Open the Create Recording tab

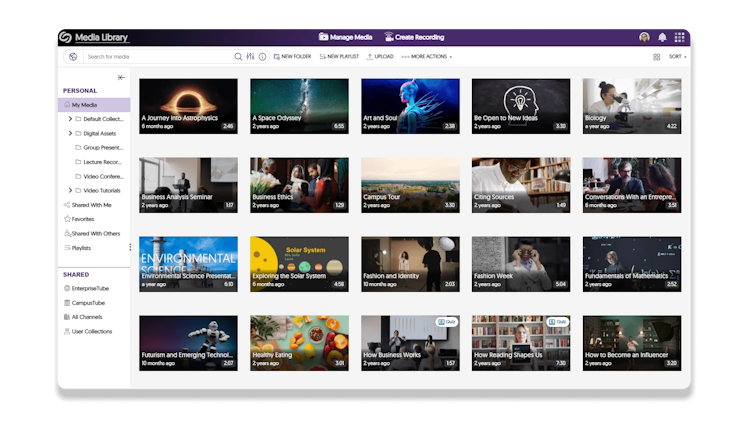click(x=414, y=37)
